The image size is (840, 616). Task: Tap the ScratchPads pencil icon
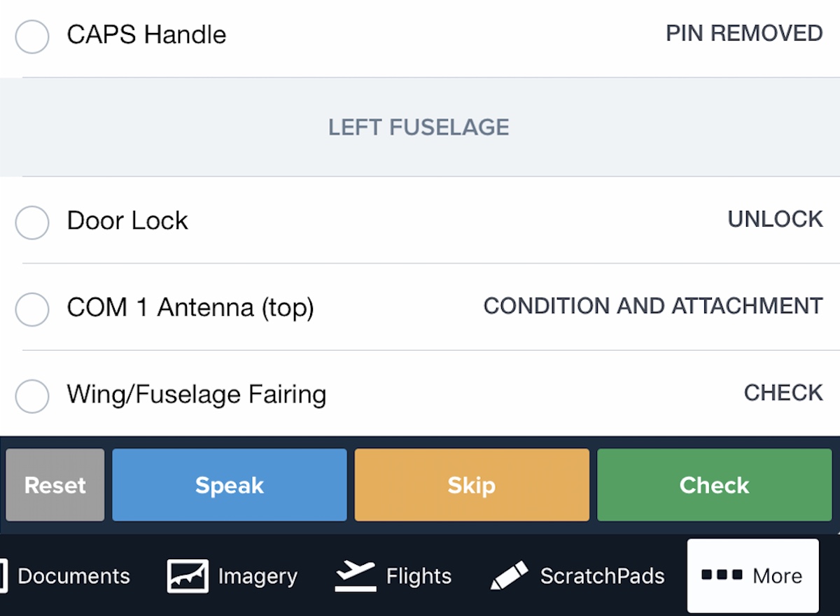(x=510, y=576)
